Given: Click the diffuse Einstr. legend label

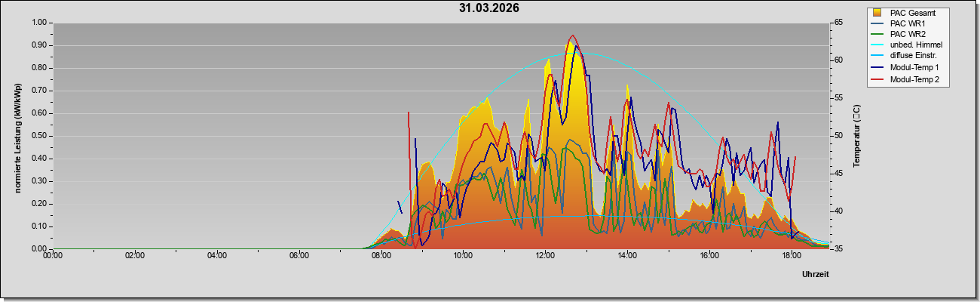Looking at the screenshot, I should pyautogui.click(x=914, y=57).
